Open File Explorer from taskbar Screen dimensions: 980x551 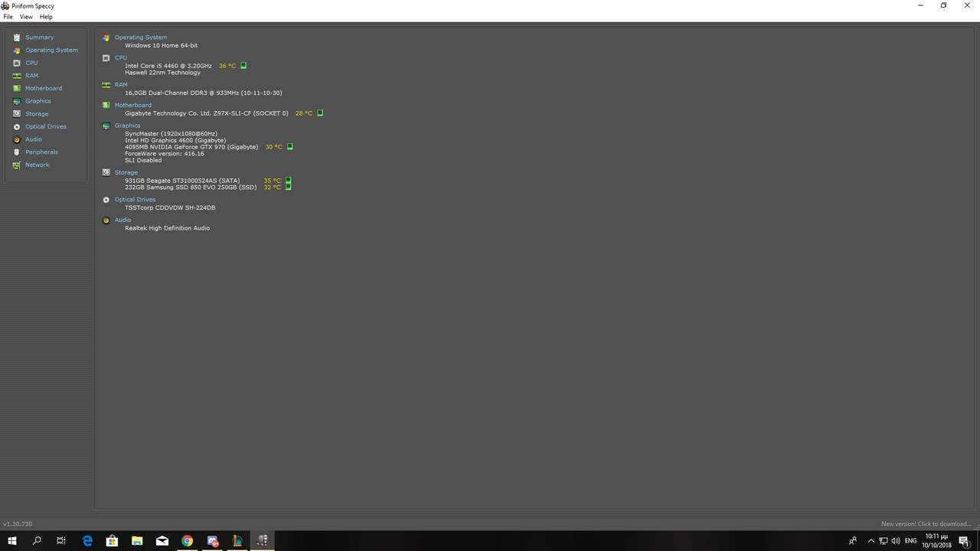click(137, 541)
